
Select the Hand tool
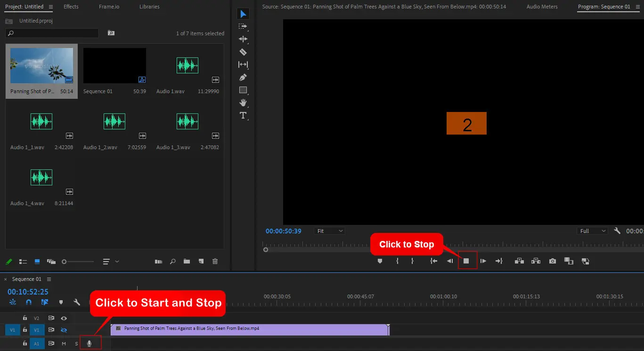tap(243, 103)
